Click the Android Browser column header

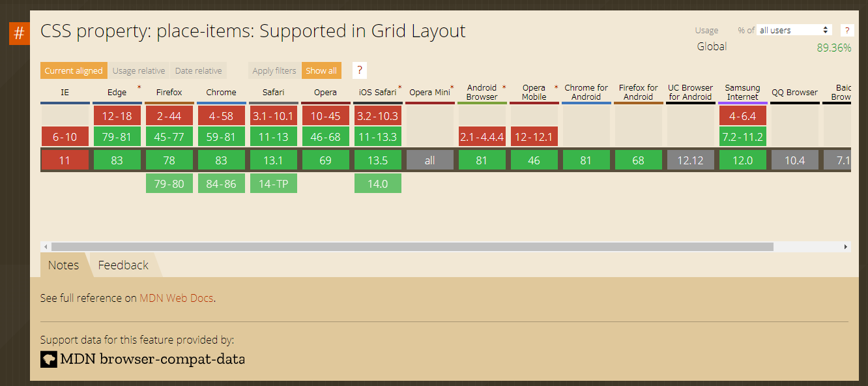(482, 93)
